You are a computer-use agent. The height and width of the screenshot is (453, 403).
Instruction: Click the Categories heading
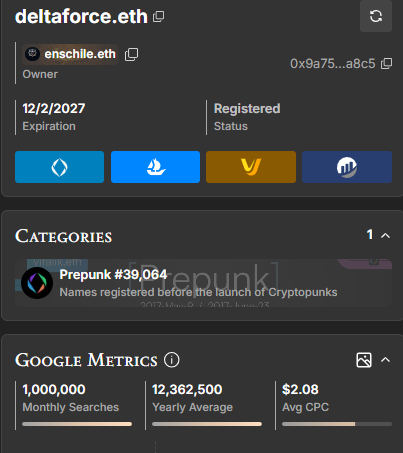(63, 236)
